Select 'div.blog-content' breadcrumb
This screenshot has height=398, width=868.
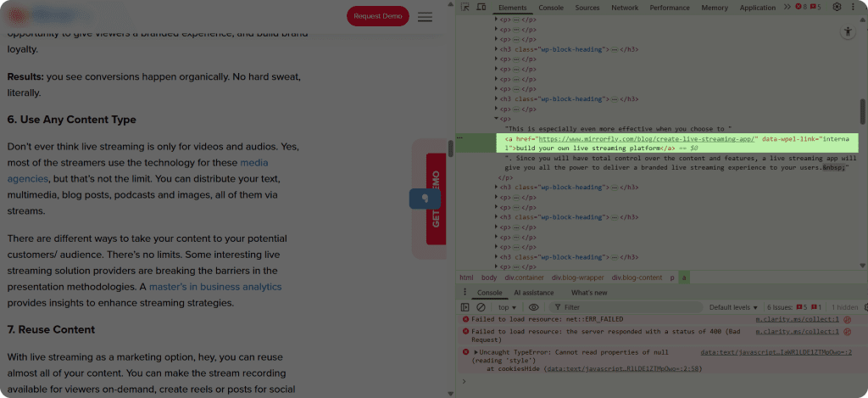(637, 277)
